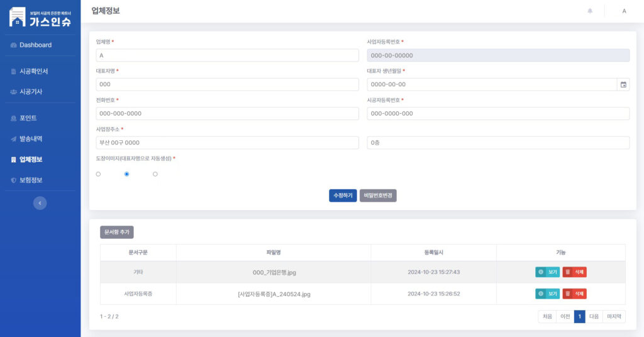This screenshot has width=644, height=337.
Task: Select the middle 도장이미지 radio option
Action: [127, 174]
